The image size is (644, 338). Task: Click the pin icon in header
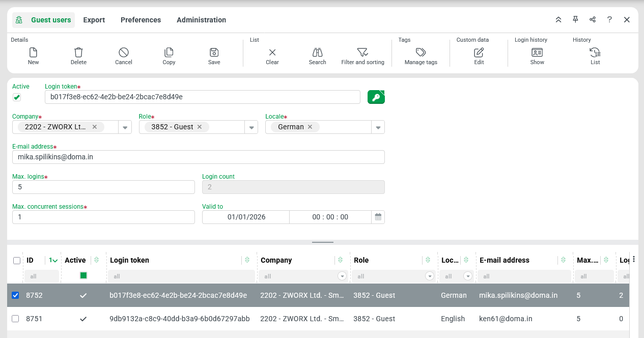(575, 20)
